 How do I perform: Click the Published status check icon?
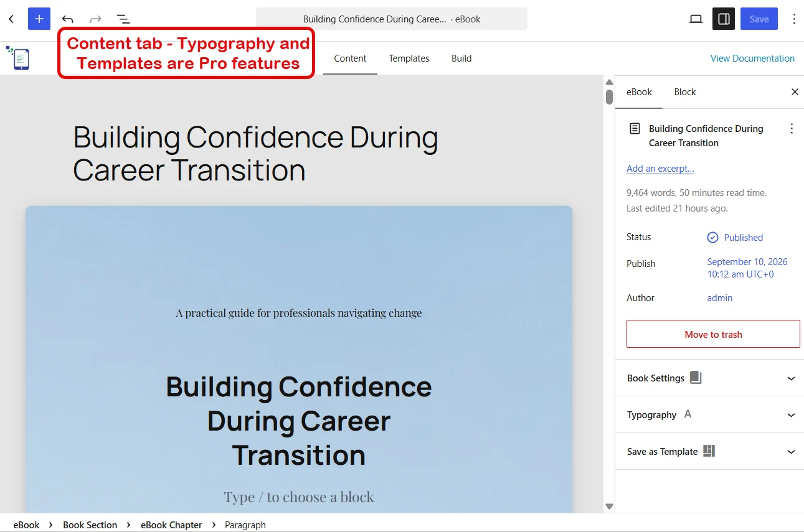click(x=713, y=238)
